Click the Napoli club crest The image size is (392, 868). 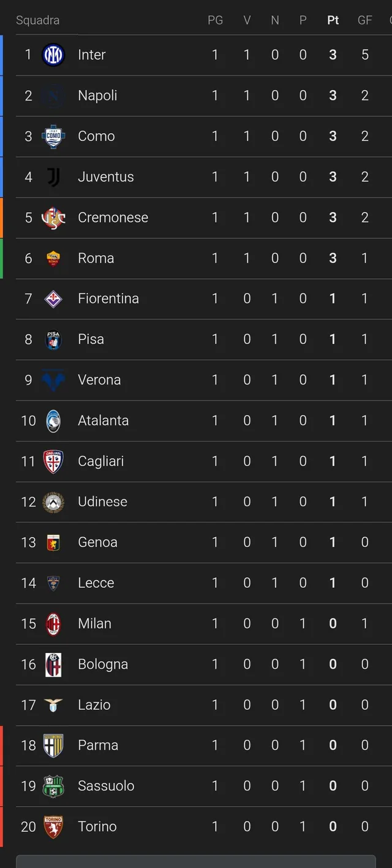click(53, 95)
